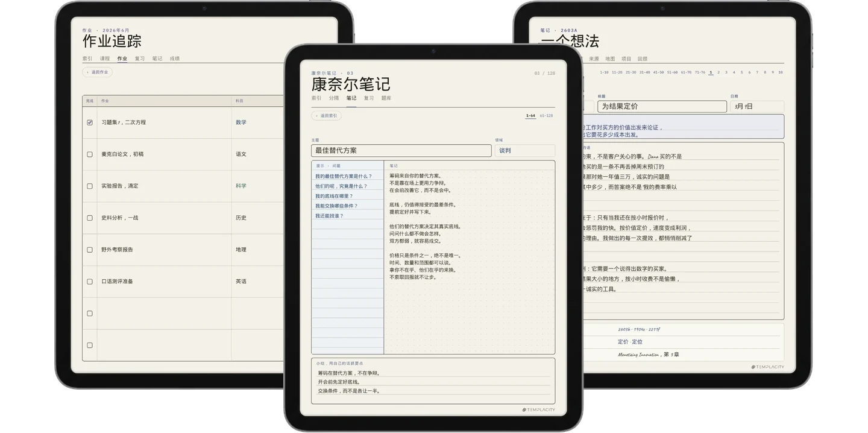Viewport: 868px width, 433px height.
Task: Go to note range 11-20
Action: 617,72
